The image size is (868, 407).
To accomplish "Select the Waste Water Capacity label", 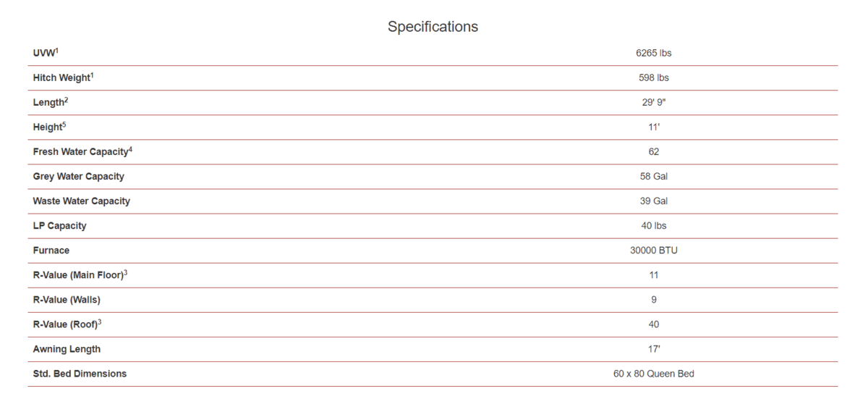I will [81, 201].
